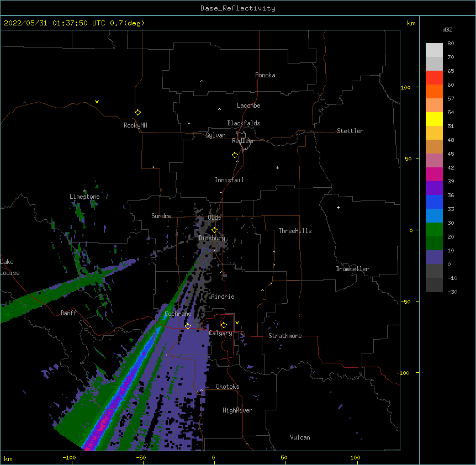Viewport: 476px width, 465px height.
Task: Click the yellow v marker northwest of RockyMH
Action: [x=97, y=102]
